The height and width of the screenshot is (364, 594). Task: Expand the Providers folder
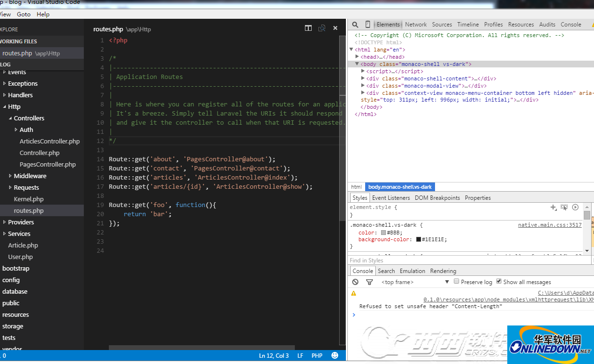[4, 222]
